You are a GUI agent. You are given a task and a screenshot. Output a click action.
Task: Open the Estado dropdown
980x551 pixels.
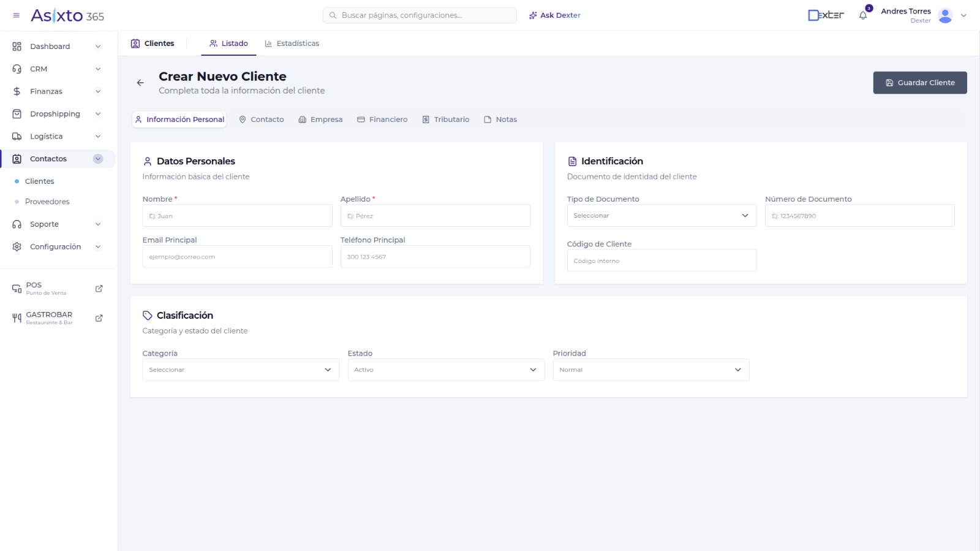[x=446, y=370]
